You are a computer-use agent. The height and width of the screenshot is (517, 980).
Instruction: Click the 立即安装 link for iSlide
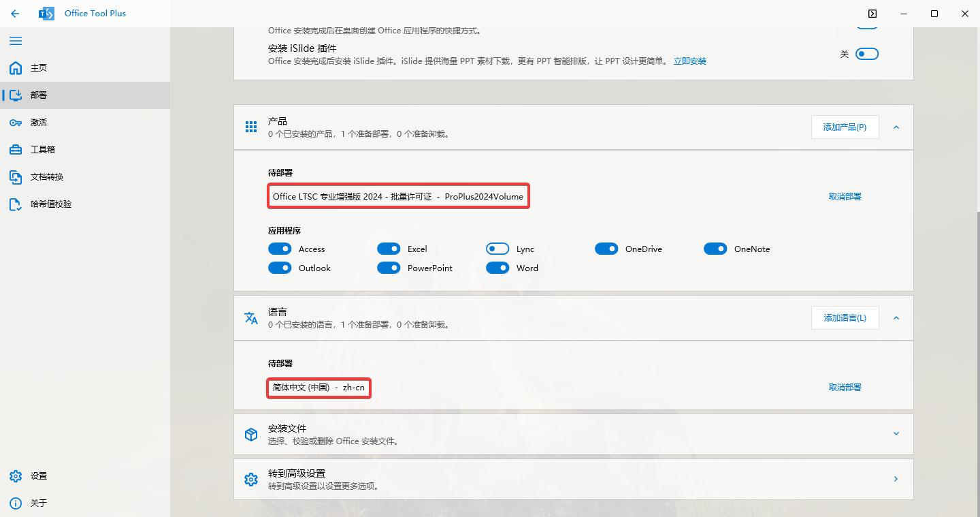[689, 61]
